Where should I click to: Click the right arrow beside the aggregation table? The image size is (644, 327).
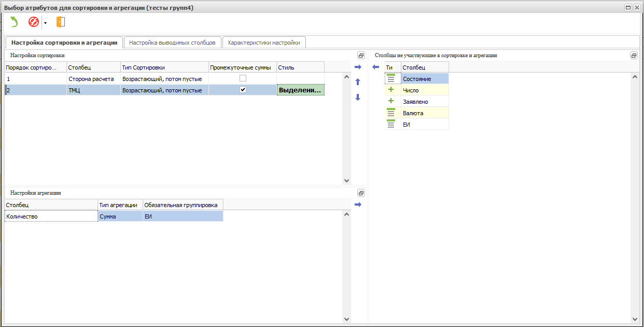point(358,205)
